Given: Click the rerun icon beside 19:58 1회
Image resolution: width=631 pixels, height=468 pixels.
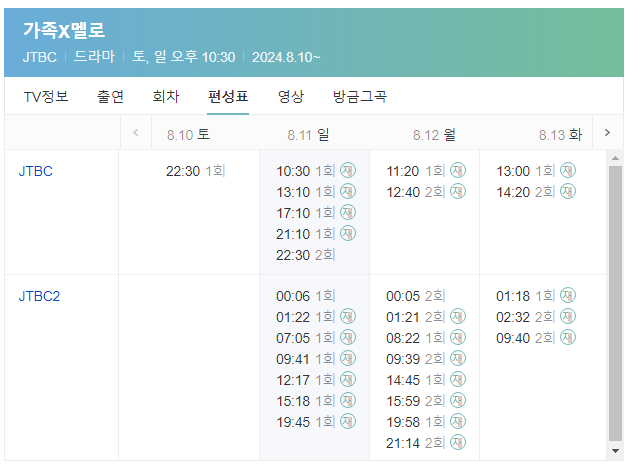Looking at the screenshot, I should pyautogui.click(x=458, y=421).
